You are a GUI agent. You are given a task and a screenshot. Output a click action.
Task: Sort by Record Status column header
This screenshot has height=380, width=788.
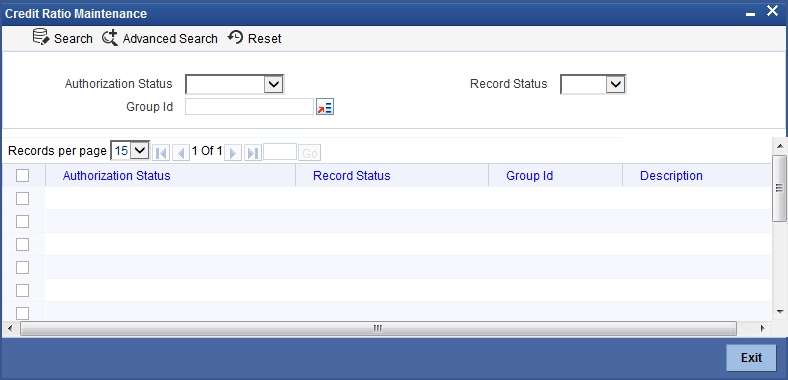[x=352, y=175]
